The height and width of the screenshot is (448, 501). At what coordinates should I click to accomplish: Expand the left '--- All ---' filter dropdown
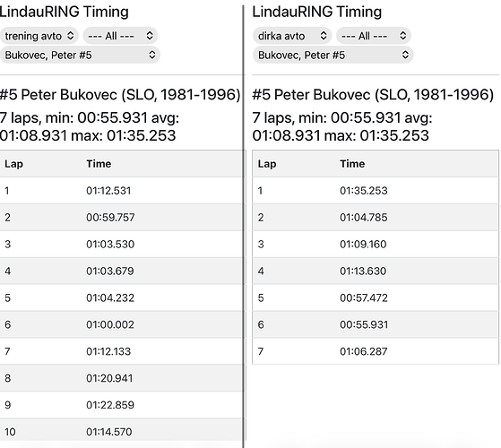click(120, 36)
